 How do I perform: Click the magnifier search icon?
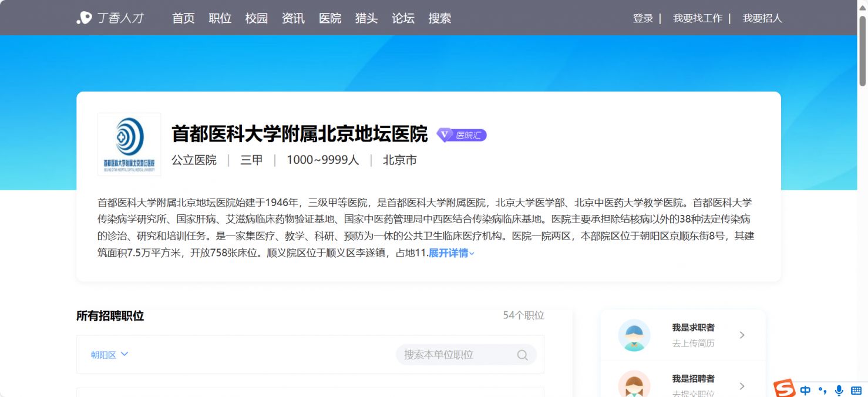522,355
